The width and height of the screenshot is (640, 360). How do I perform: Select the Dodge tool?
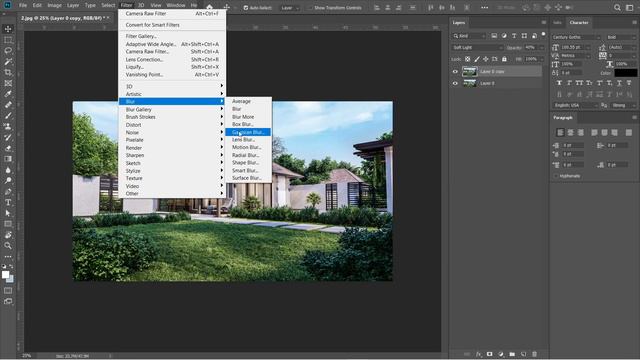(x=8, y=180)
